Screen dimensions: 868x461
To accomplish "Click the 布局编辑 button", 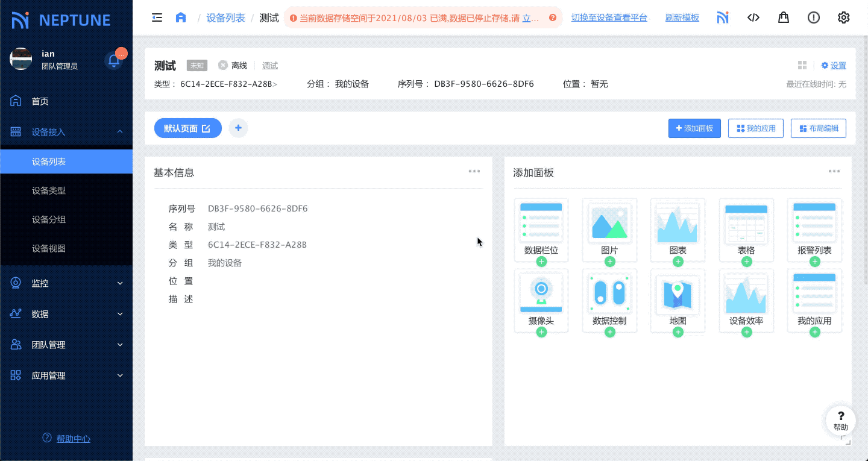I will point(818,128).
